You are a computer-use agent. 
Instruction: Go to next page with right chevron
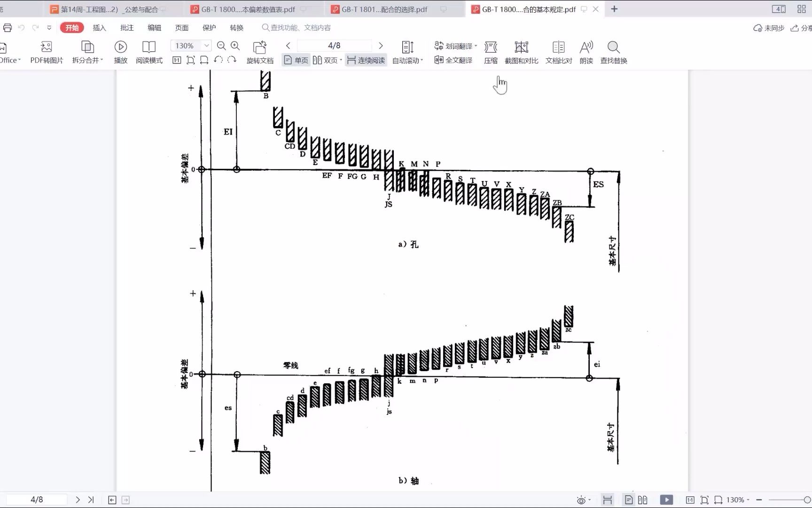click(x=381, y=46)
